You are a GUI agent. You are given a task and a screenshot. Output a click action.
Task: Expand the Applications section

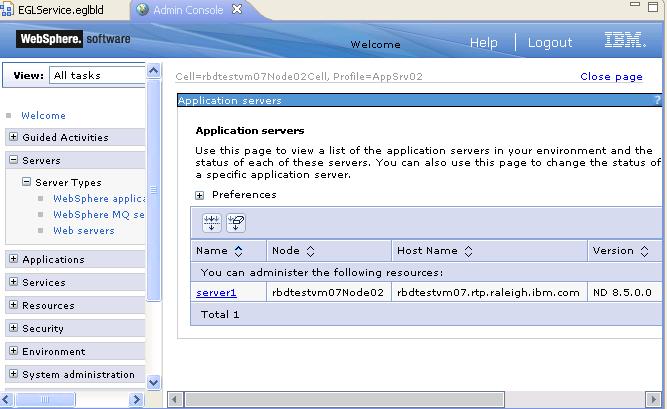pyautogui.click(x=14, y=259)
